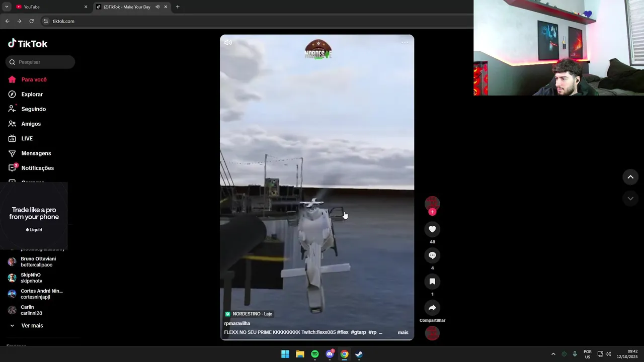Open the creator's avatar profile
The image size is (644, 362).
[x=432, y=203]
